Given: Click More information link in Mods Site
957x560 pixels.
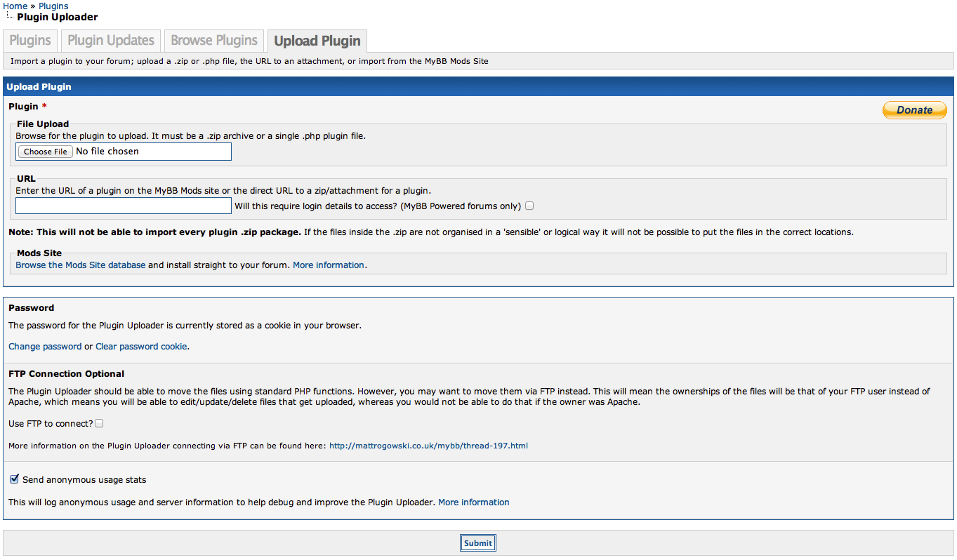Looking at the screenshot, I should (329, 265).
